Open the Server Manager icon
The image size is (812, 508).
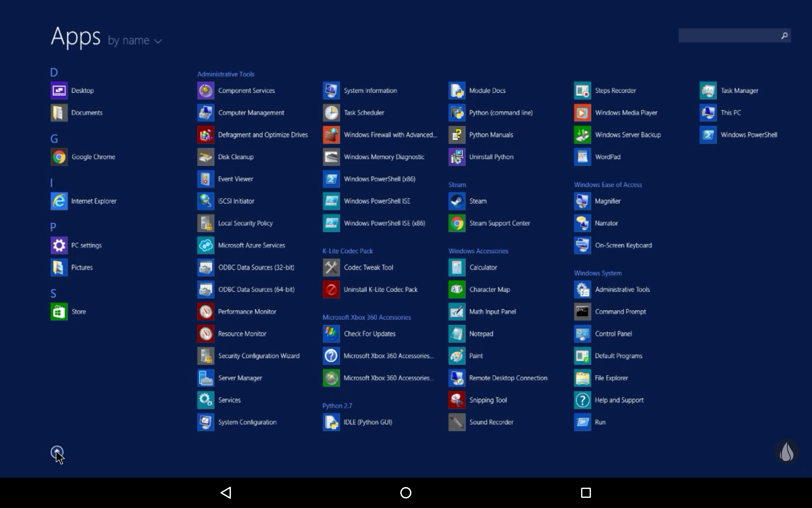[206, 378]
